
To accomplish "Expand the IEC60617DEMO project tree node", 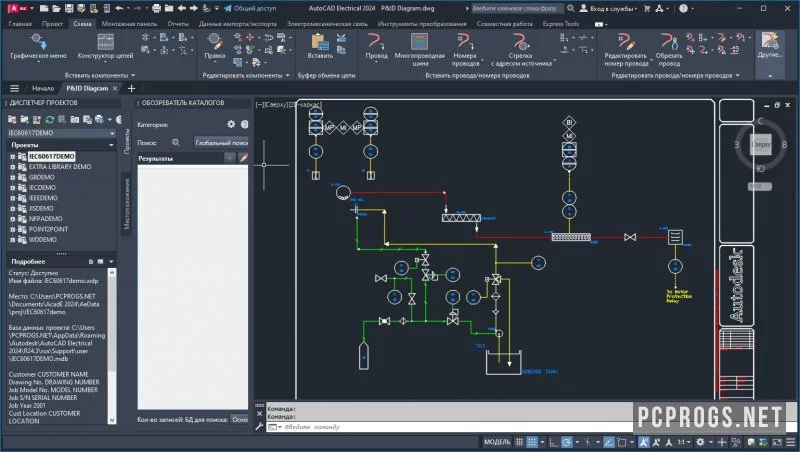I will [13, 157].
